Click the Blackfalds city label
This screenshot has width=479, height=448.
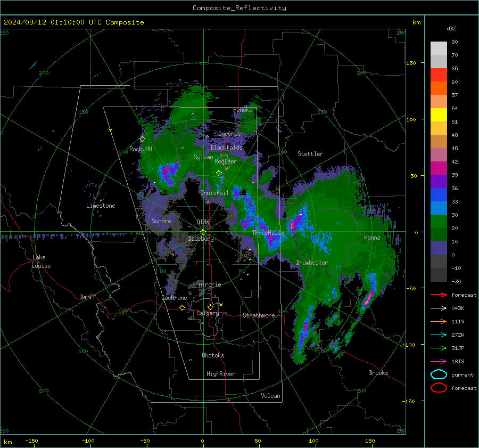tap(226, 148)
